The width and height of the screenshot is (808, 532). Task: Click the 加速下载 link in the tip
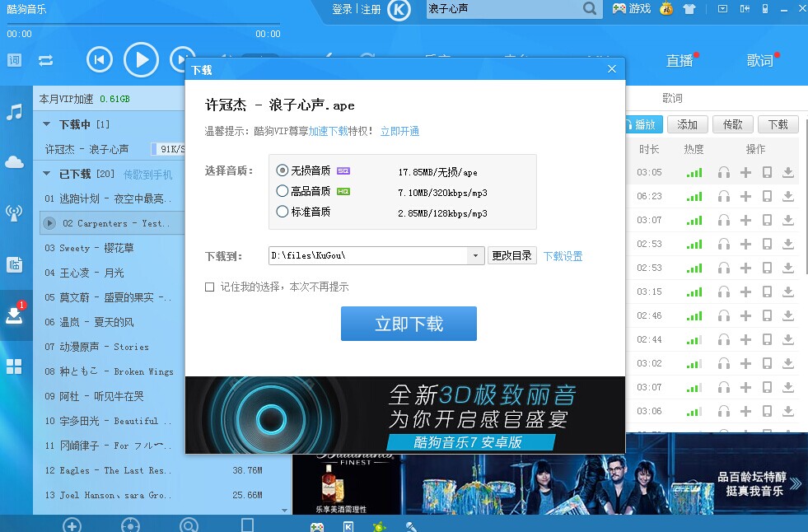[x=329, y=131]
